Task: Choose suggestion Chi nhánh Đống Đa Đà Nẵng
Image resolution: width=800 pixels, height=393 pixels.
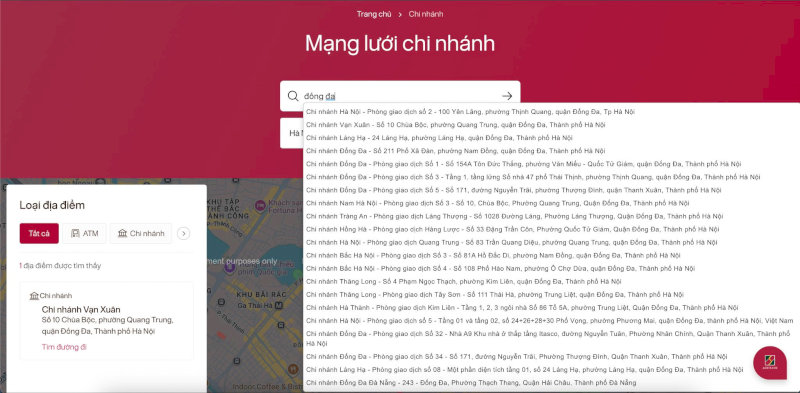Action: [471, 383]
